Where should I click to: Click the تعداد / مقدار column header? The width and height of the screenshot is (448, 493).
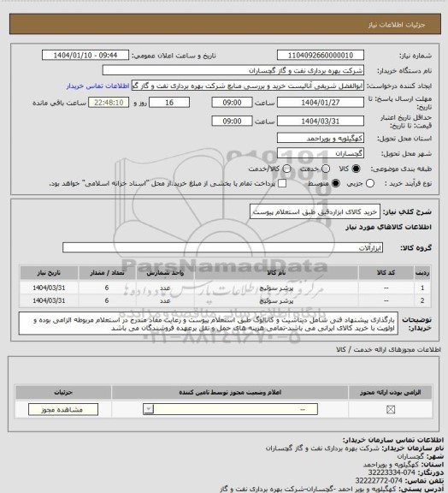[x=107, y=272]
